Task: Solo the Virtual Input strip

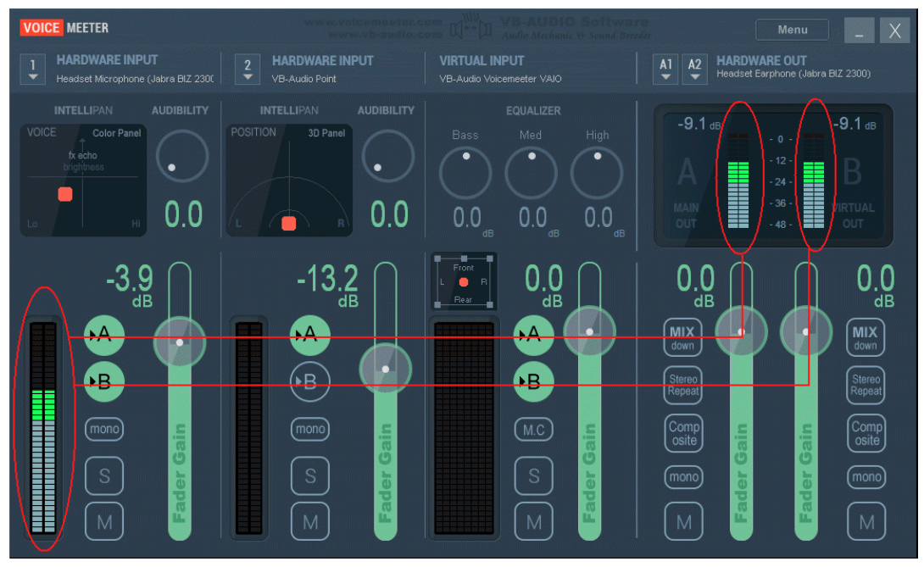Action: pos(533,475)
